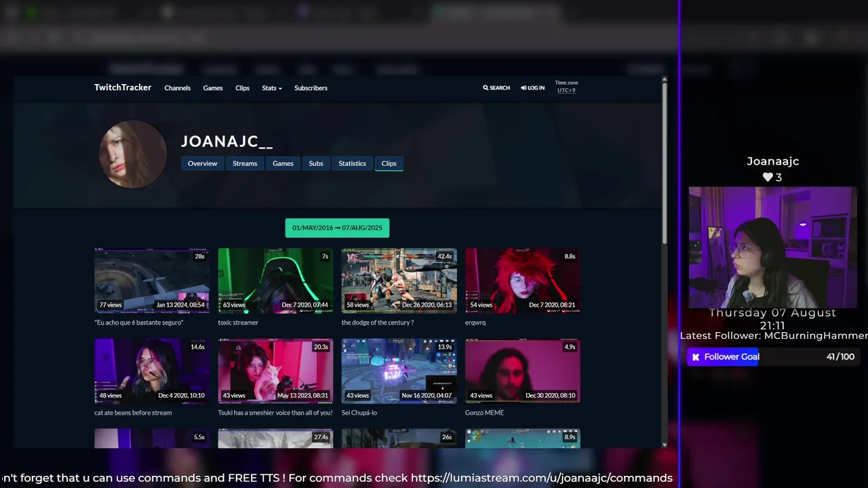
Task: Switch to the Streams tab
Action: 245,163
